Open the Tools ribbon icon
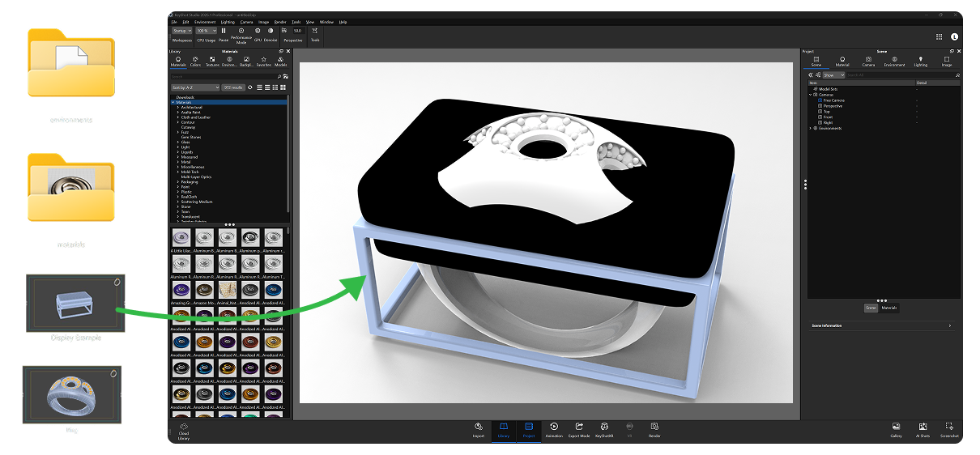The height and width of the screenshot is (455, 980). coord(315,34)
